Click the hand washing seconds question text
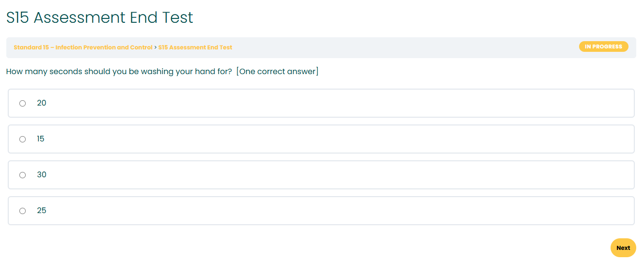This screenshot has width=644, height=263. [119, 72]
